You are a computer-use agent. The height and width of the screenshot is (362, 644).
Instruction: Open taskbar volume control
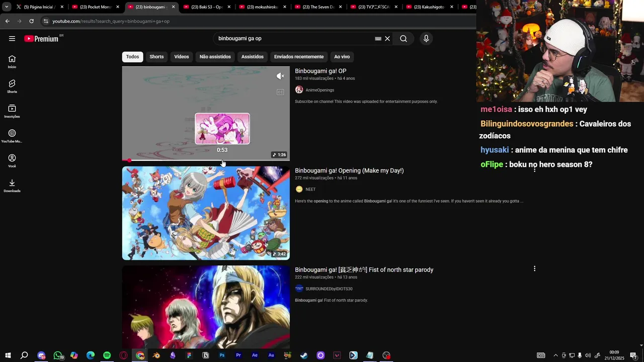click(x=588, y=355)
